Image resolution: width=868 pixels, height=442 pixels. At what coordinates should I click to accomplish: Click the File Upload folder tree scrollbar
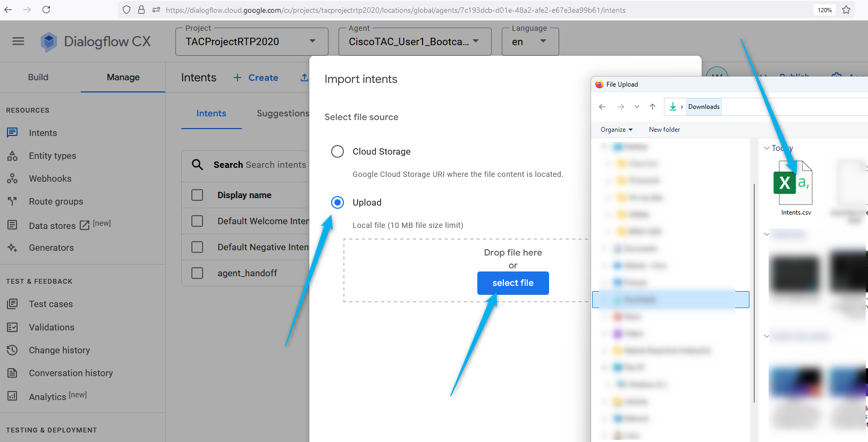(x=754, y=292)
